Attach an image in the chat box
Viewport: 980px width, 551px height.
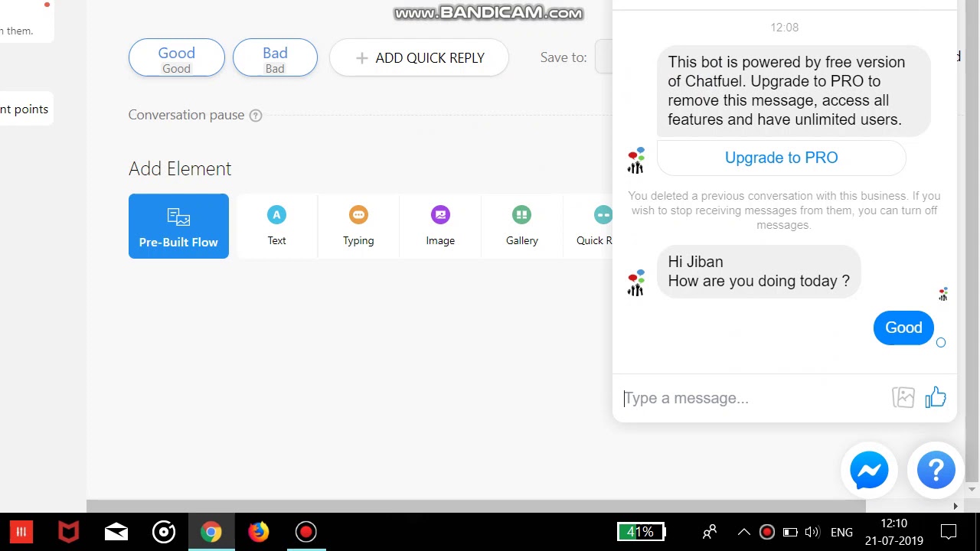coord(903,397)
